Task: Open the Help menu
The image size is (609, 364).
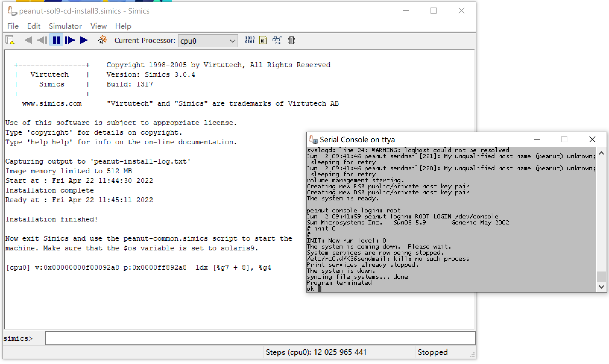Action: coord(123,26)
